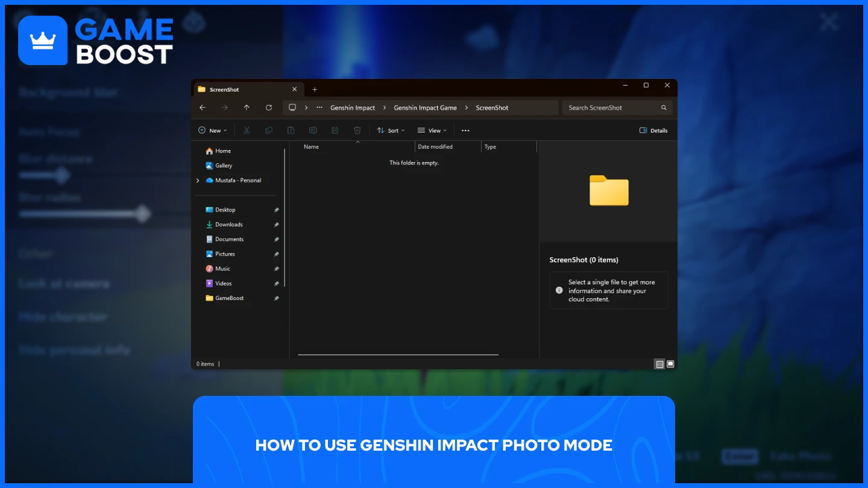Open Downloads in the sidebar
Image resolution: width=868 pixels, height=488 pixels.
(x=228, y=224)
